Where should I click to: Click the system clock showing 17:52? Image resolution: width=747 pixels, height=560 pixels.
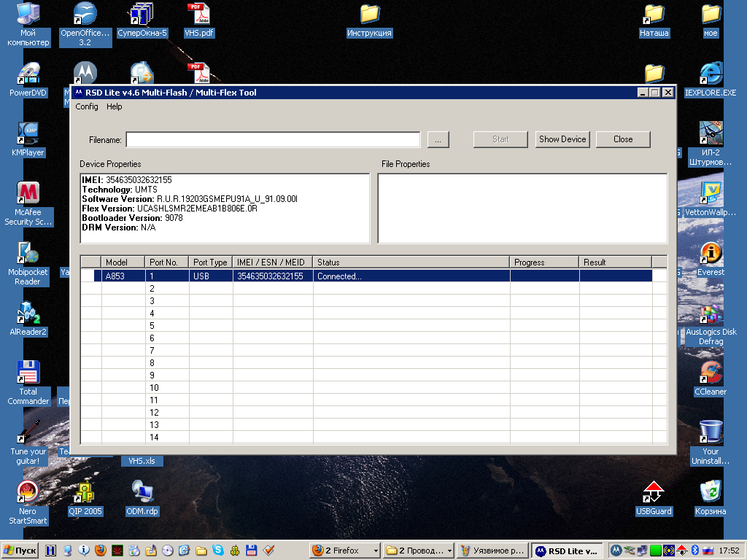coord(729,551)
